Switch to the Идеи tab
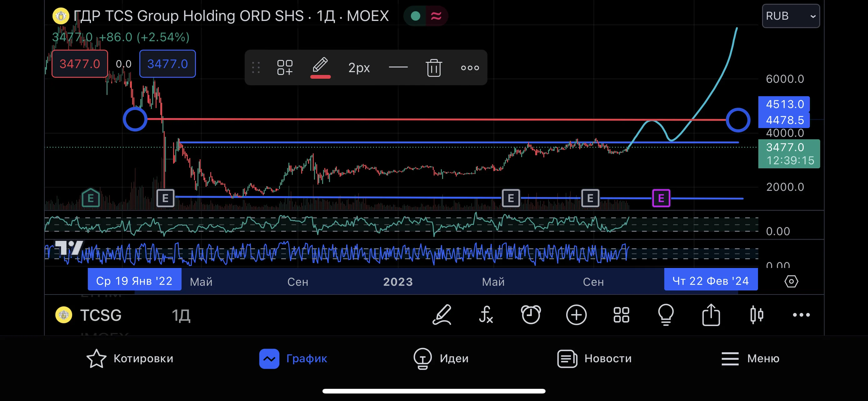868x401 pixels. point(441,359)
